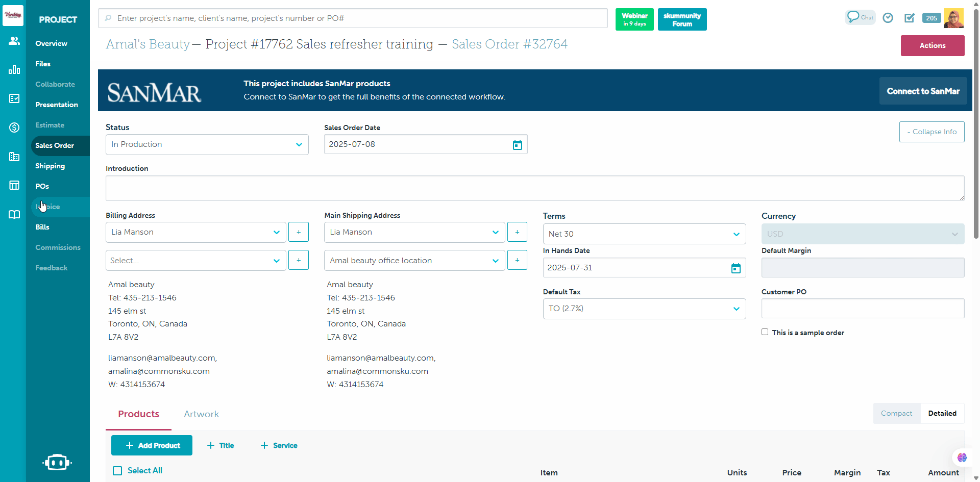Viewport: 980px width, 482px height.
Task: Click the Add Product button
Action: tap(152, 445)
